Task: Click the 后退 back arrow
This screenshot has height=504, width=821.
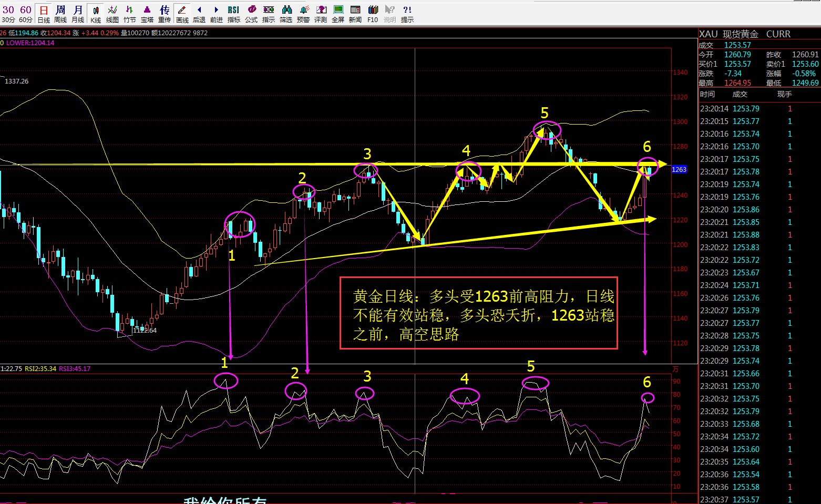Action: click(199, 14)
